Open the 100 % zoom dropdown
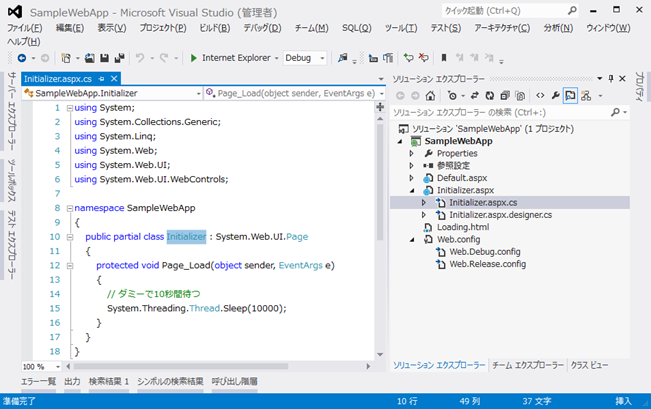651x409 pixels. pos(42,367)
